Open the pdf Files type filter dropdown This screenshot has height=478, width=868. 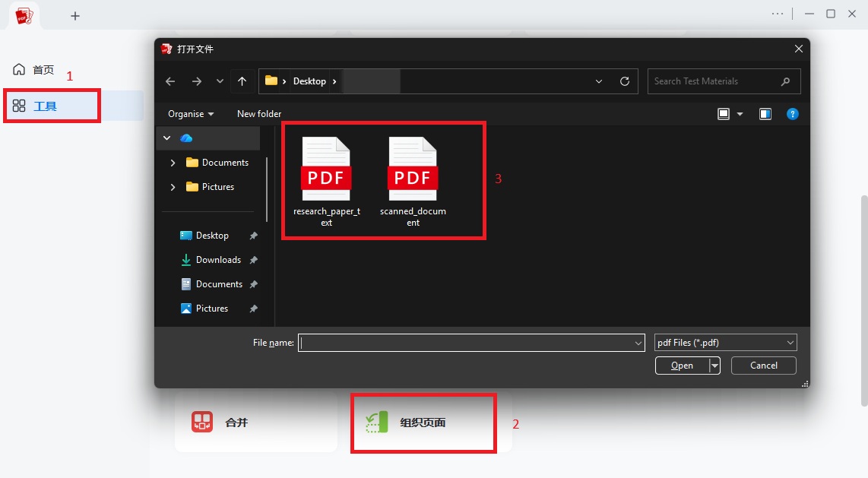tap(725, 343)
